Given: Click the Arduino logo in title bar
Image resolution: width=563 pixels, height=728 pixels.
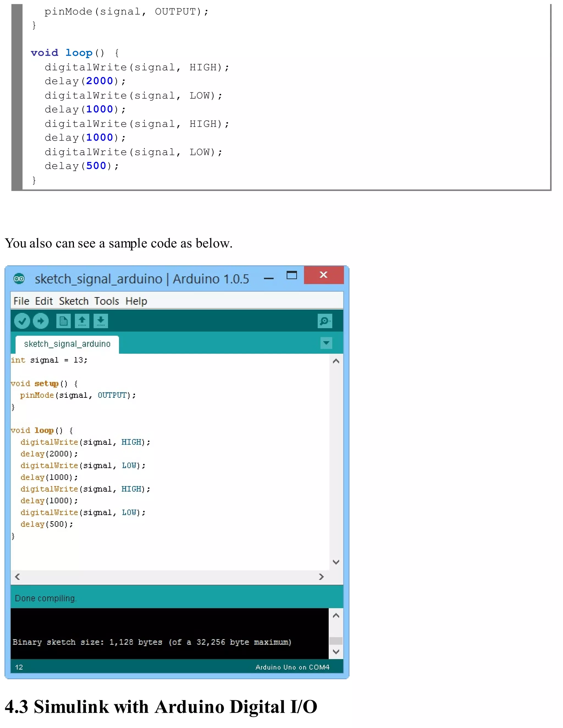Looking at the screenshot, I should tap(19, 278).
